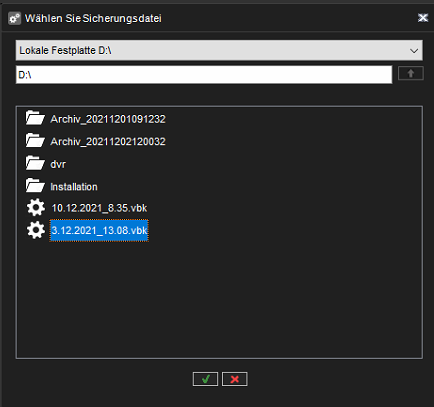
Task: Click the Installation folder icon
Action: coord(35,186)
